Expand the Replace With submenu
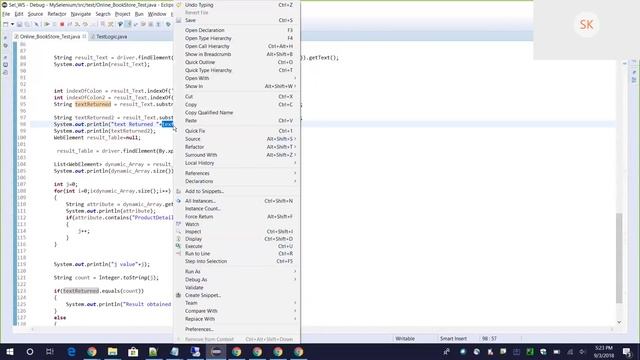 (x=237, y=319)
